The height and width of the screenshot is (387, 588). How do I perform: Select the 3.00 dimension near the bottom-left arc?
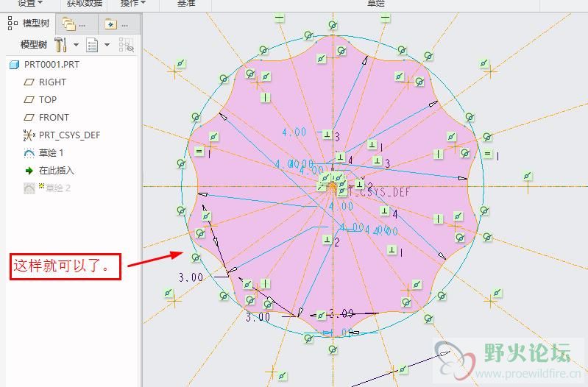pos(258,317)
